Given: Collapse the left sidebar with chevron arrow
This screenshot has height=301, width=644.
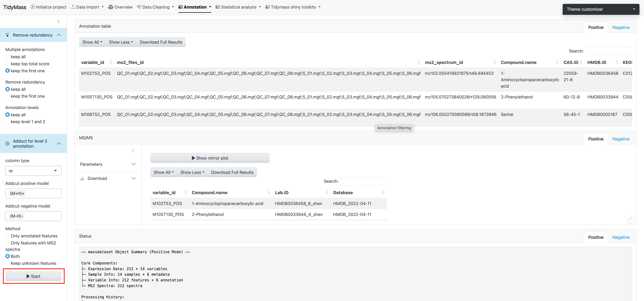Looking at the screenshot, I should pyautogui.click(x=59, y=21).
